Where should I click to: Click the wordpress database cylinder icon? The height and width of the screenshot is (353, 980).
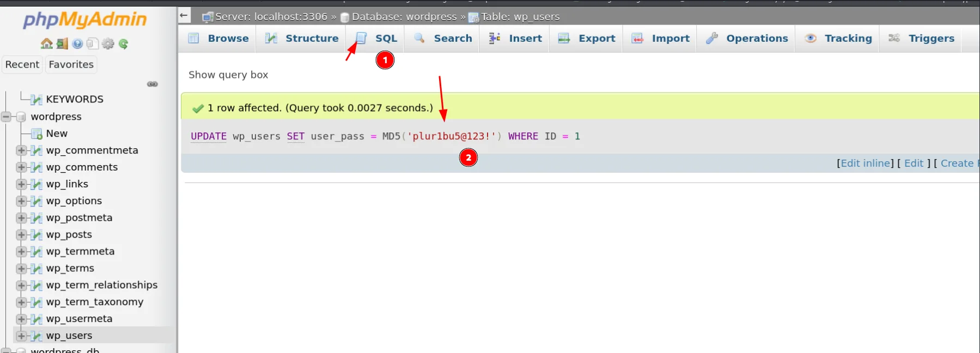[21, 117]
